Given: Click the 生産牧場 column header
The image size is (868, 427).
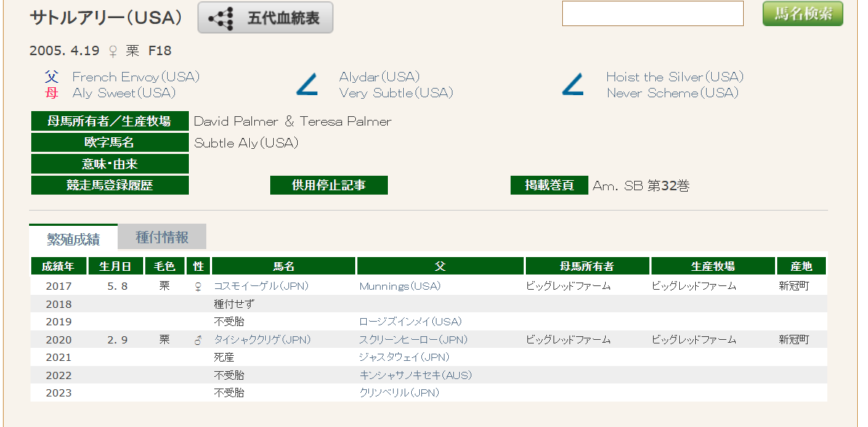Looking at the screenshot, I should [x=713, y=266].
